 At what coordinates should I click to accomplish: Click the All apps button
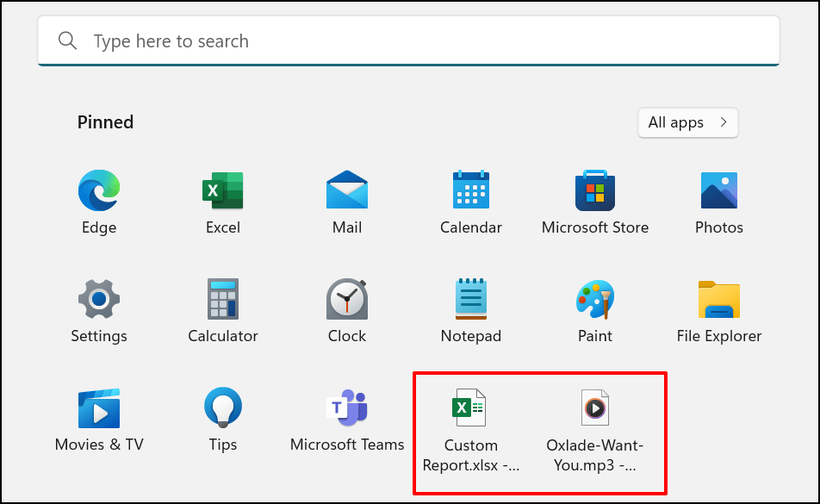pos(687,122)
